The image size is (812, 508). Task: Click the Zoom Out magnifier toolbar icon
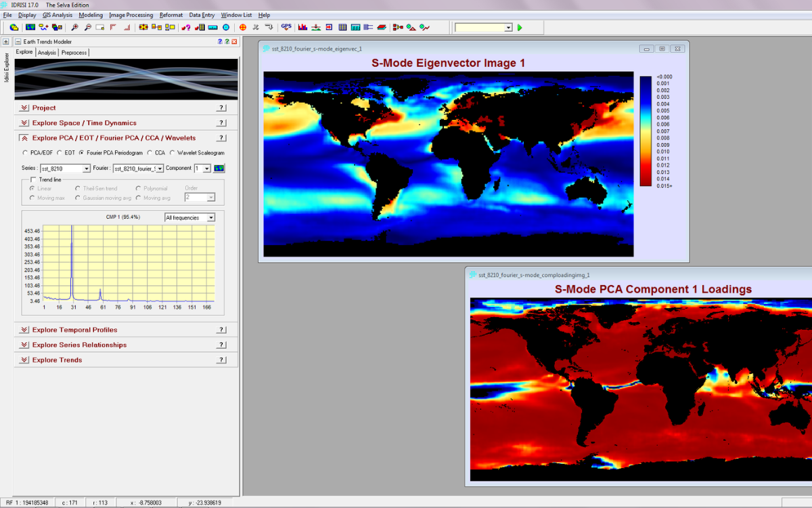(87, 28)
